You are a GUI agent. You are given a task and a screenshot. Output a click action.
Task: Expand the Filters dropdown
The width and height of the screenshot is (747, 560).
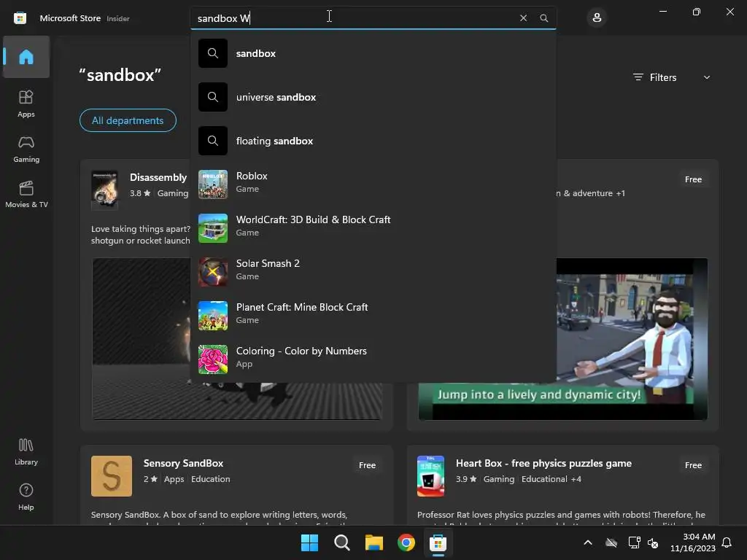(x=671, y=77)
